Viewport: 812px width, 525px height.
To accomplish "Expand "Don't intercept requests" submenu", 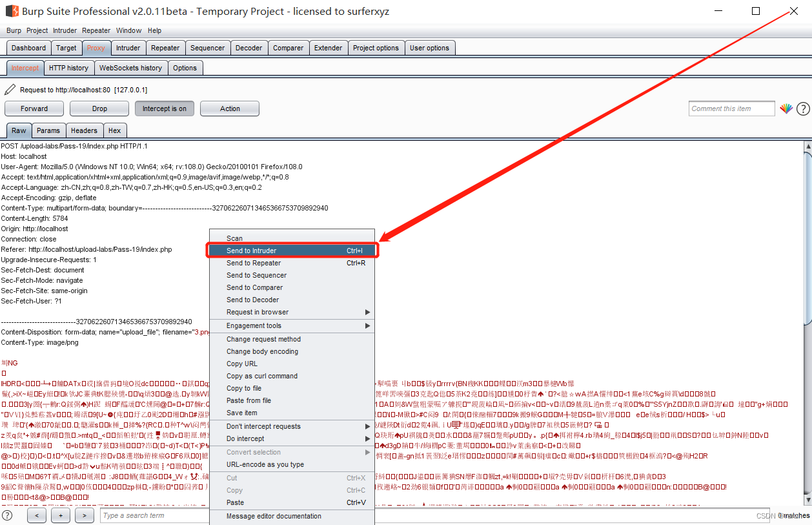I will coord(292,426).
